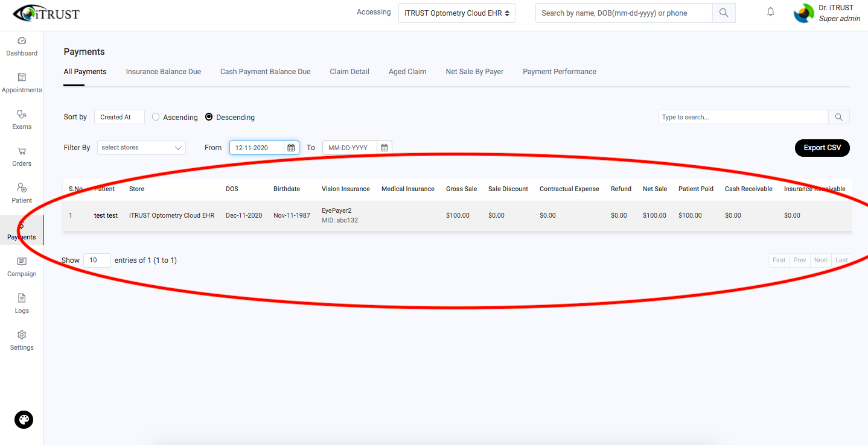
Task: Switch to the Aged Claim tab
Action: [407, 71]
